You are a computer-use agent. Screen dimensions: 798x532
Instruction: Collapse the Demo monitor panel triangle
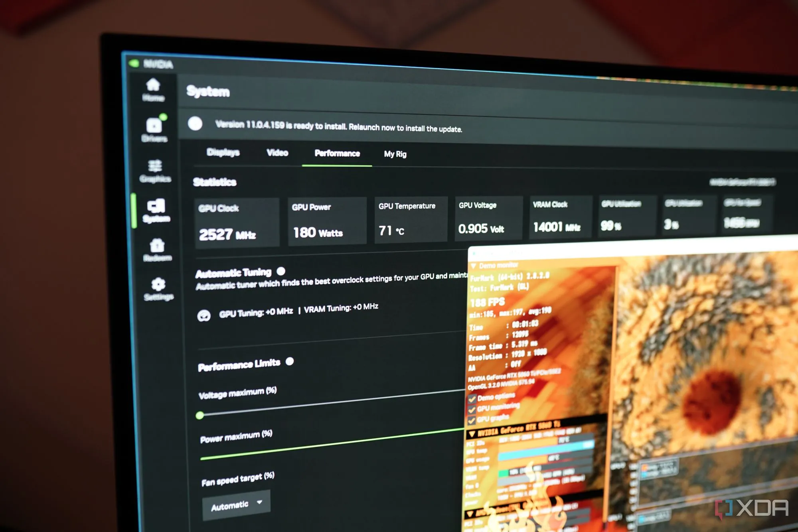coord(474,266)
